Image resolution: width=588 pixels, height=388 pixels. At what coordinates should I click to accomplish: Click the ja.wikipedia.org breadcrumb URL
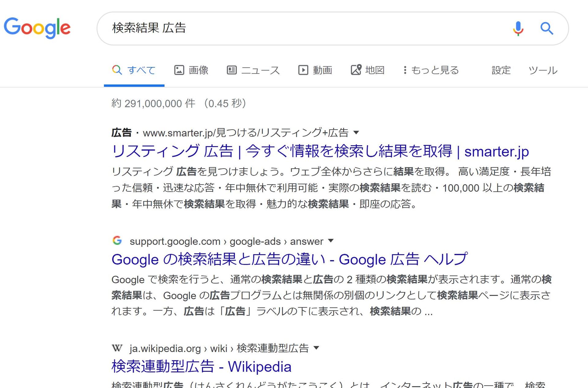(219, 348)
